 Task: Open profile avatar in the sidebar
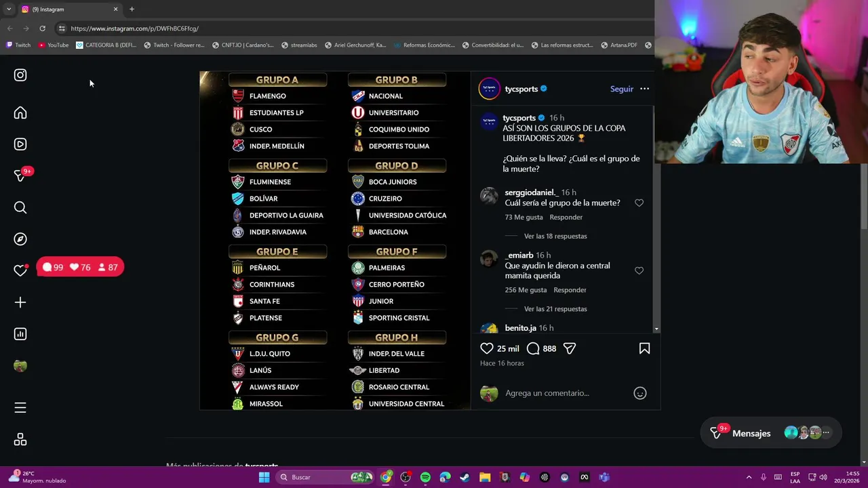pyautogui.click(x=20, y=366)
